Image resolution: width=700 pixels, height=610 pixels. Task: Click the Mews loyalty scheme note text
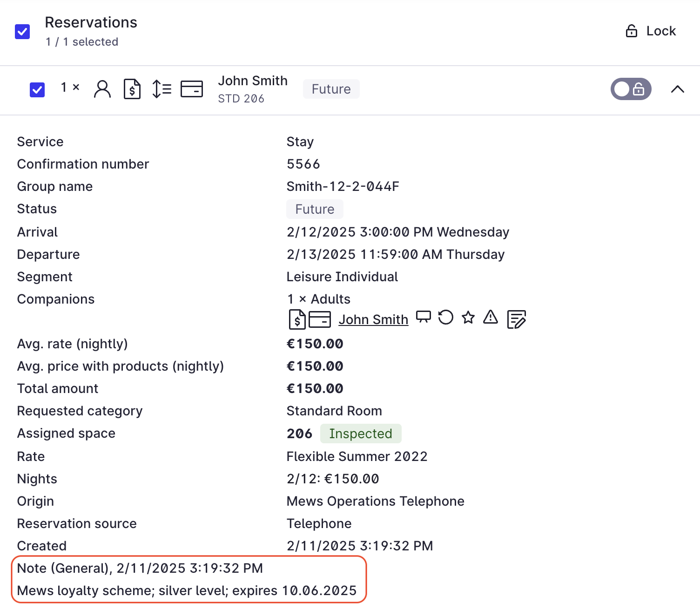[187, 590]
